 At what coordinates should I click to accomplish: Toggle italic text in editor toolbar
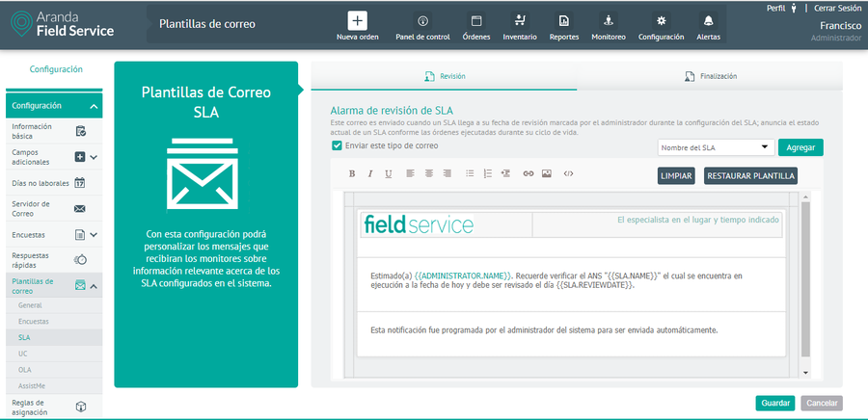click(x=370, y=174)
